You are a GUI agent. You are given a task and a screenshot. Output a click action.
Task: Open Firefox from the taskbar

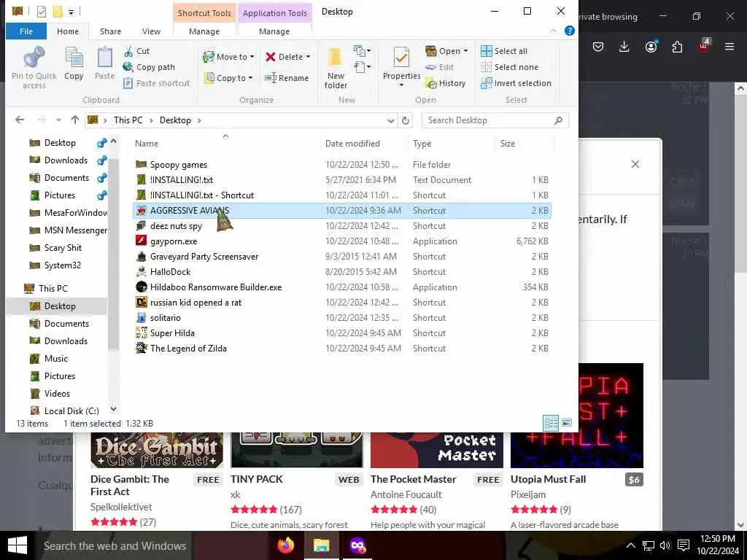(x=286, y=545)
